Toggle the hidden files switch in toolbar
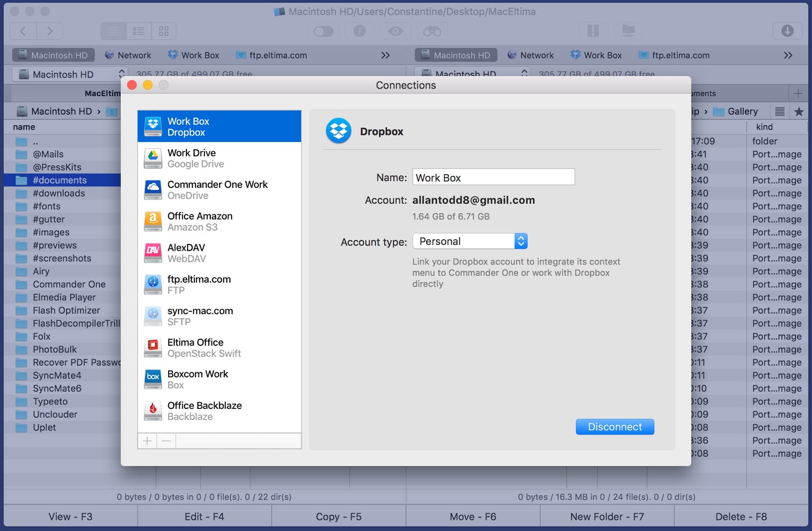This screenshot has width=812, height=531. click(x=324, y=31)
